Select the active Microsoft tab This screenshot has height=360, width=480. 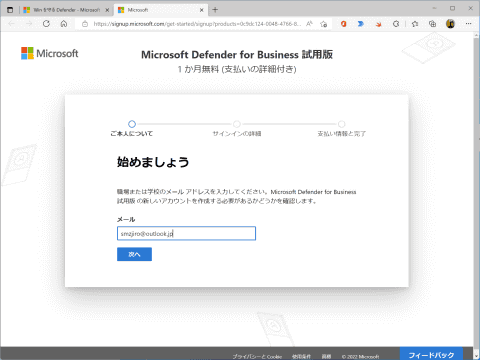161,10
